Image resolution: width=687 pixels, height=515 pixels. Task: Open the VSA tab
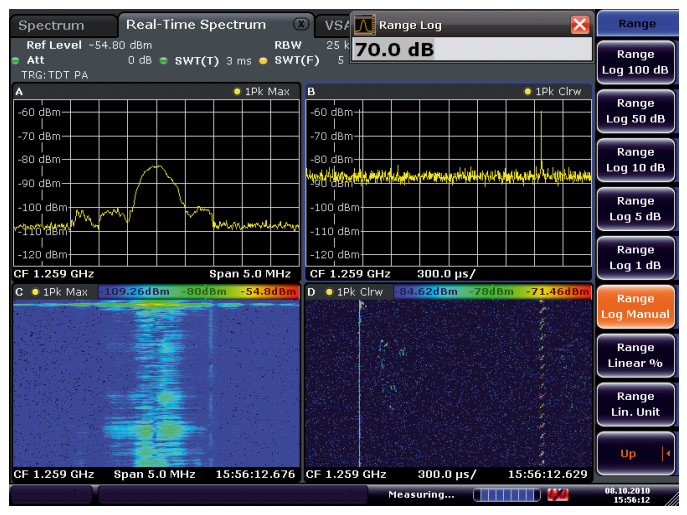coord(336,25)
